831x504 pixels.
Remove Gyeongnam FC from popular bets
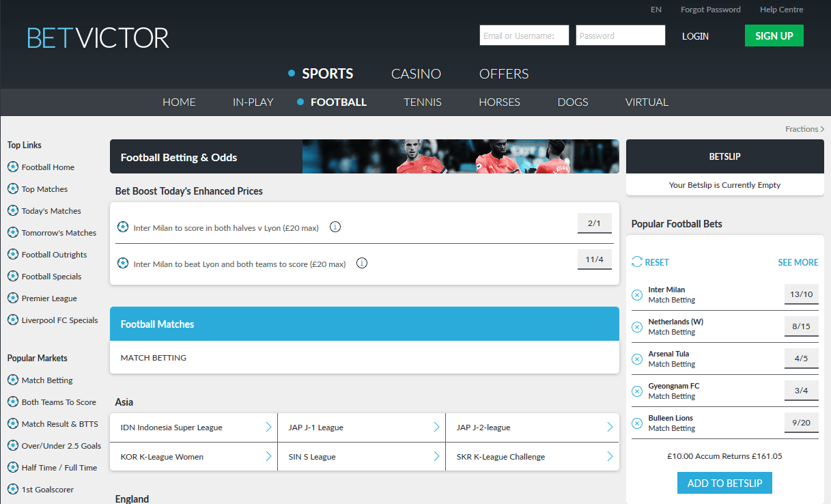click(637, 391)
